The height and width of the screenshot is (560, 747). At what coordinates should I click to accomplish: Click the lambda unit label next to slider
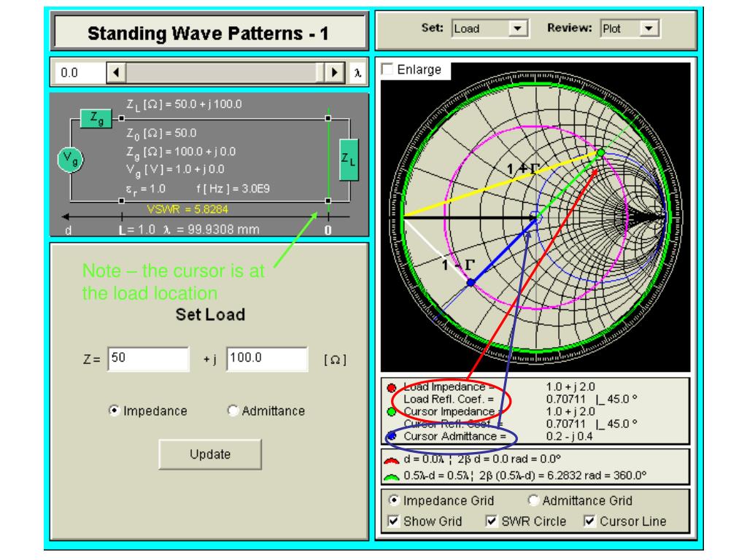357,73
